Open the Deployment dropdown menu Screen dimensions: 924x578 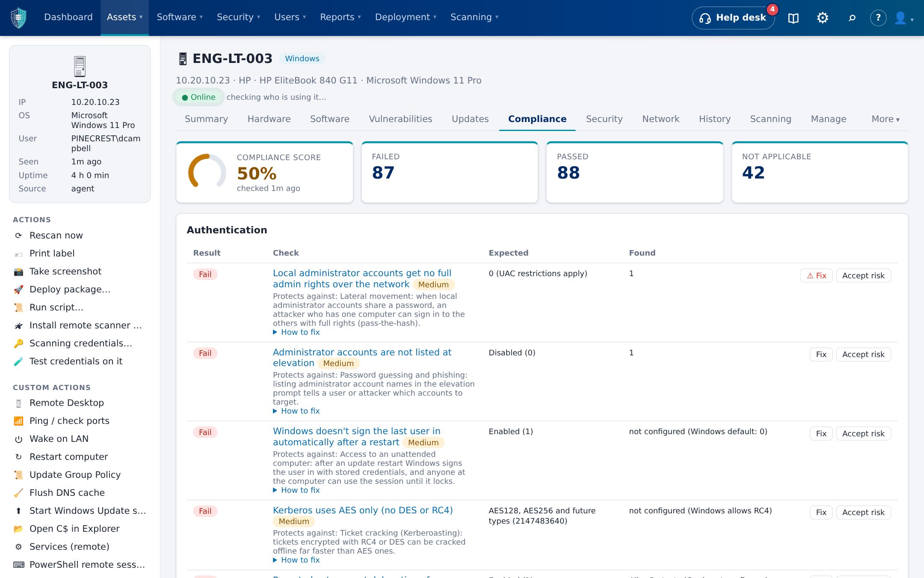coord(406,17)
